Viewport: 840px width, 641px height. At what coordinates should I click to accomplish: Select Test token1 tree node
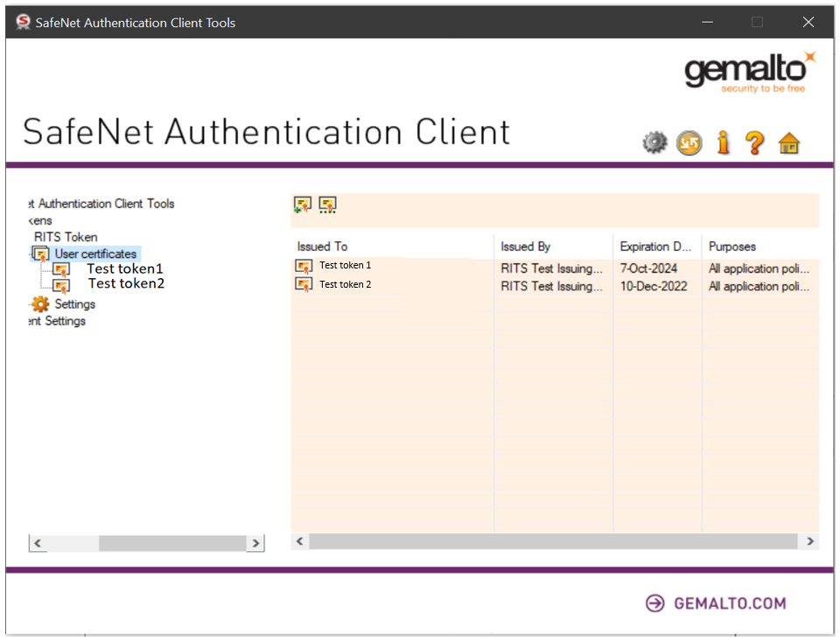tap(125, 268)
